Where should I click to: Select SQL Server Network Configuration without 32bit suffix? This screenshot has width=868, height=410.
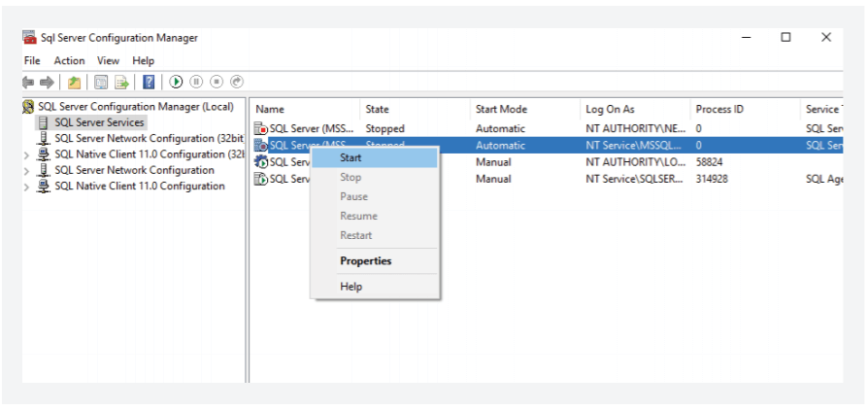tap(135, 170)
